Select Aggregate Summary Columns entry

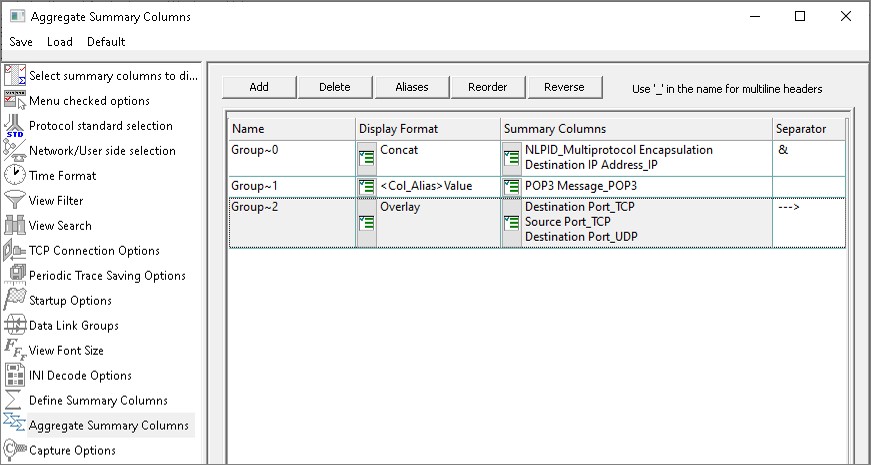pyautogui.click(x=109, y=426)
